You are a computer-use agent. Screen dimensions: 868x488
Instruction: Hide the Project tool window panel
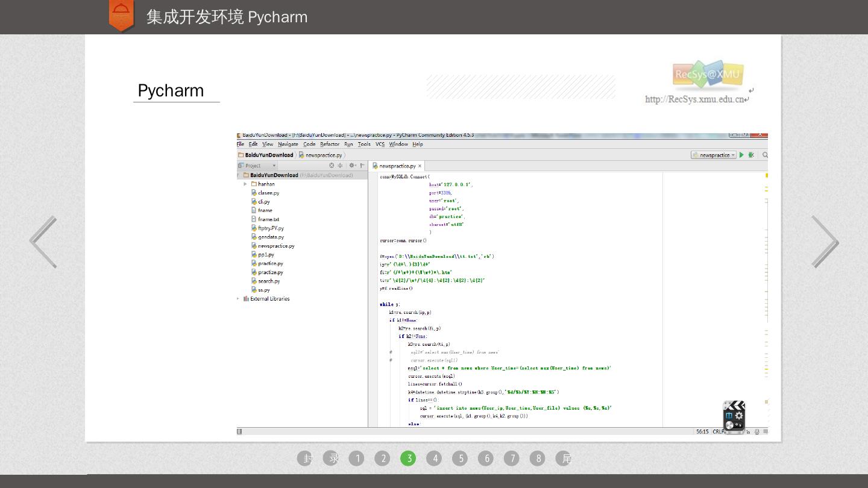[362, 166]
